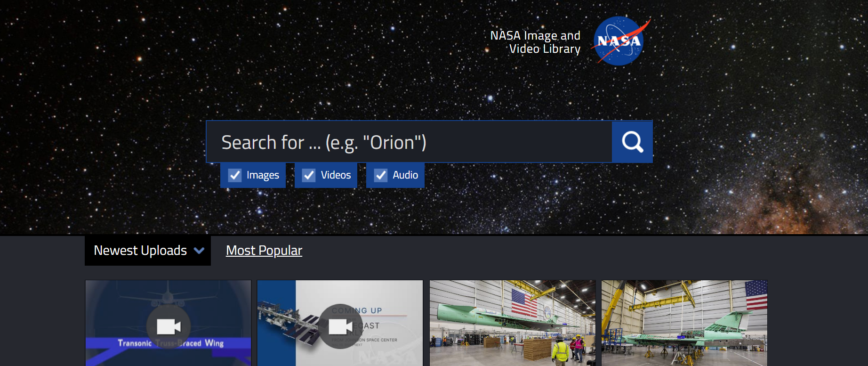Click the Images filter label
Viewport: 868px width, 366px height.
(x=263, y=175)
